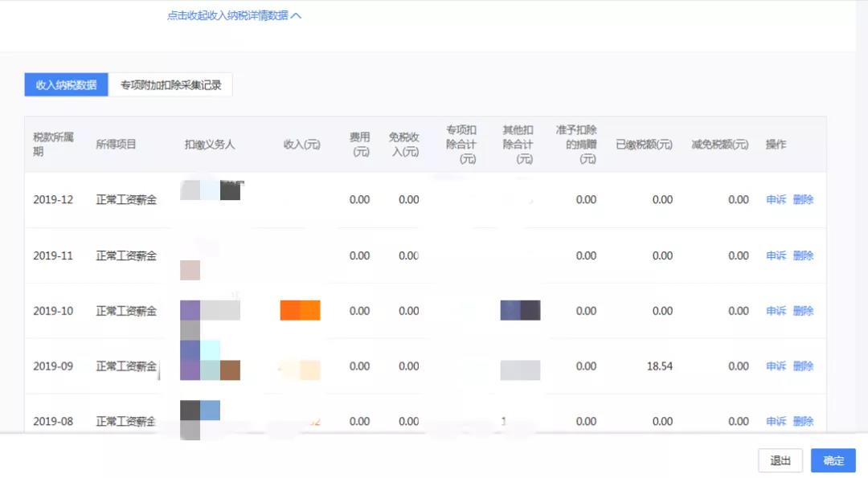The width and height of the screenshot is (868, 478).
Task: Open 申诉 for the 2019-12 record
Action: (x=775, y=199)
